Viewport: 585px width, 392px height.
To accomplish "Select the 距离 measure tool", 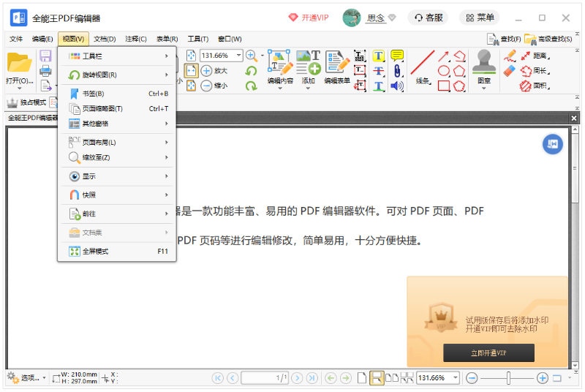I will (535, 56).
